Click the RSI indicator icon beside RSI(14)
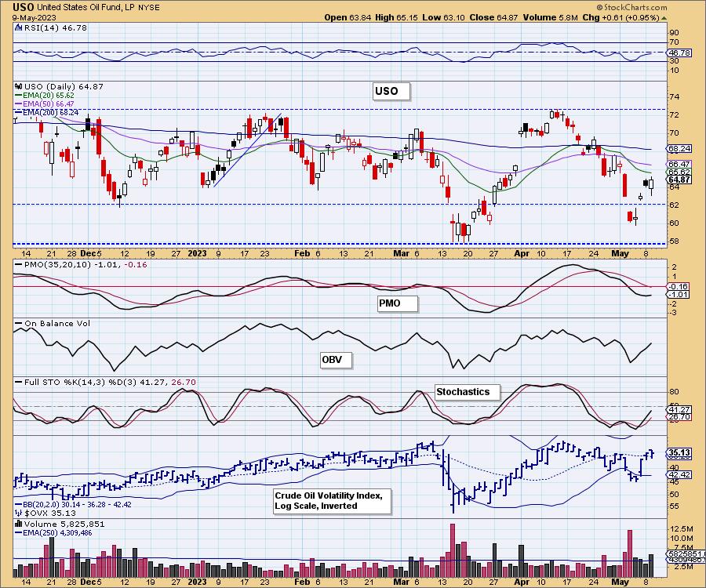The image size is (706, 588). (18, 28)
